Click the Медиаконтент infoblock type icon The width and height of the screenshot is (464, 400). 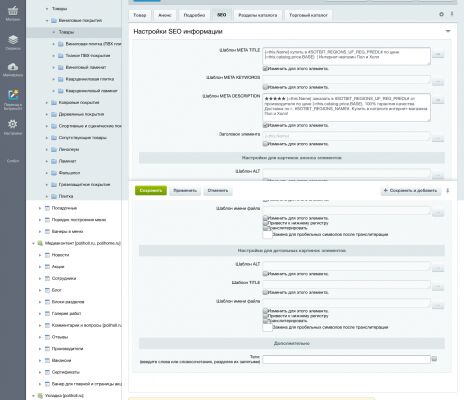(40, 243)
